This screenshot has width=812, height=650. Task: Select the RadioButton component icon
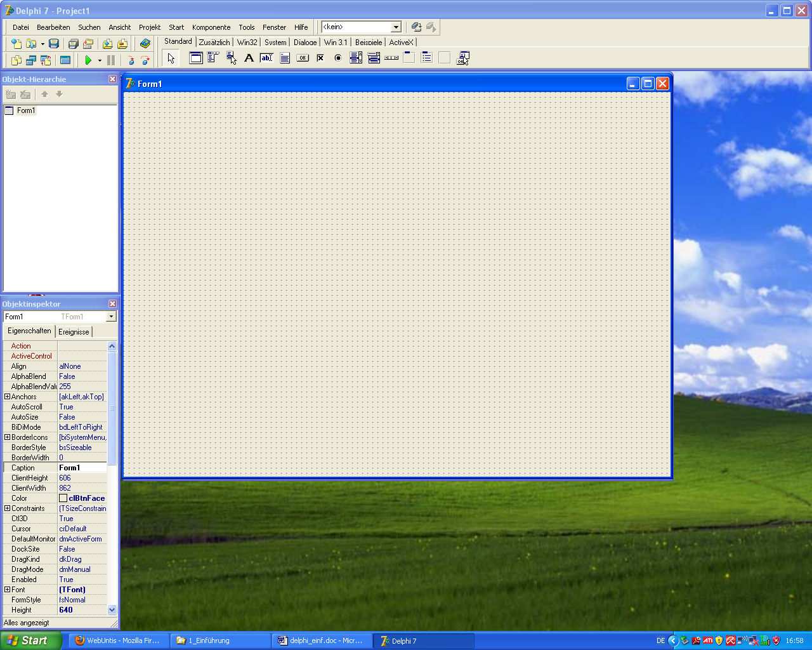(x=338, y=58)
